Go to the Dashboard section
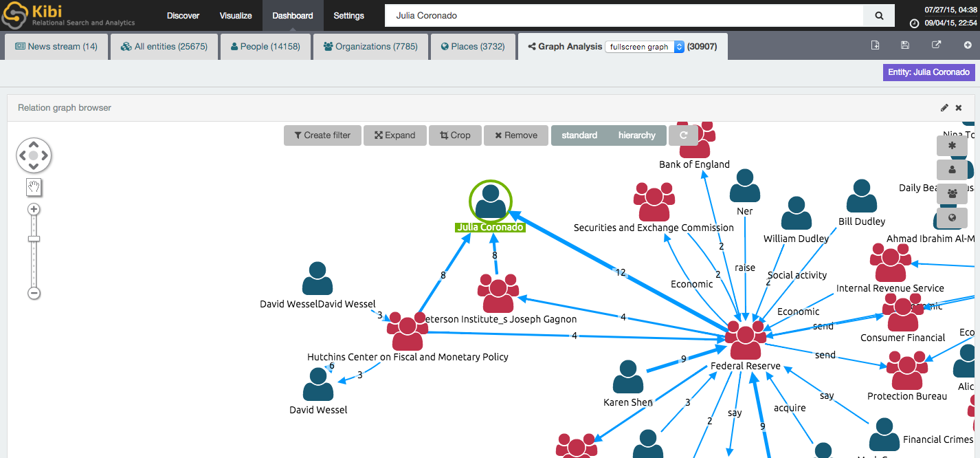 click(293, 15)
